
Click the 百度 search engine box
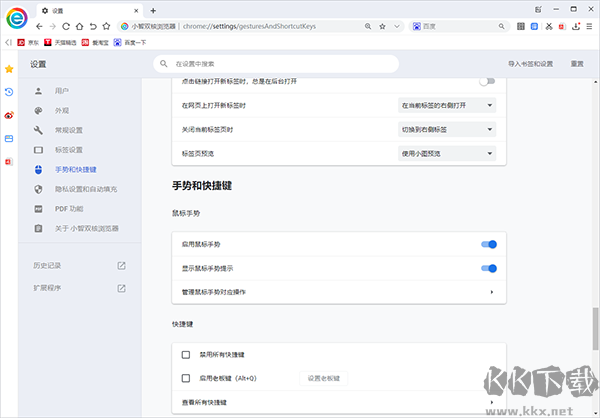(x=459, y=26)
